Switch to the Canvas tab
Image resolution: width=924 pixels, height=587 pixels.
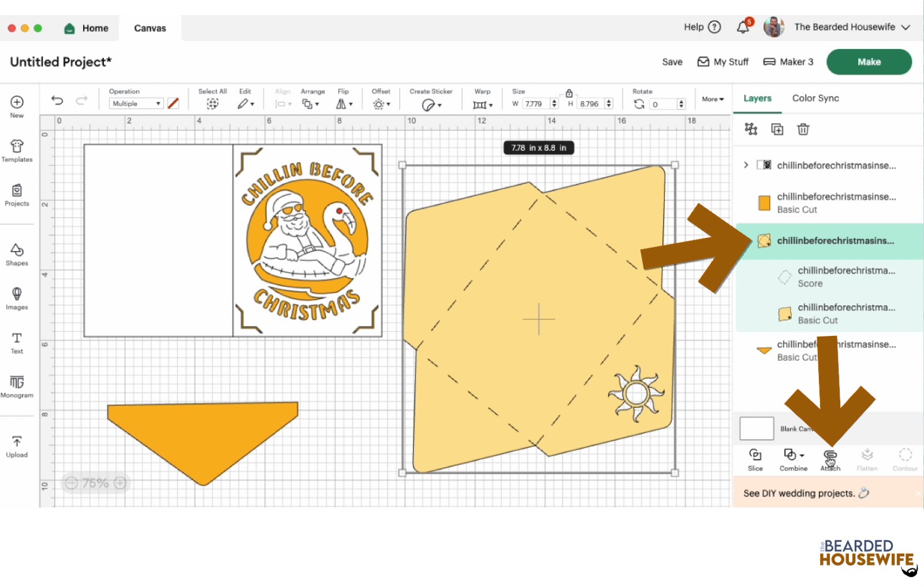(150, 28)
